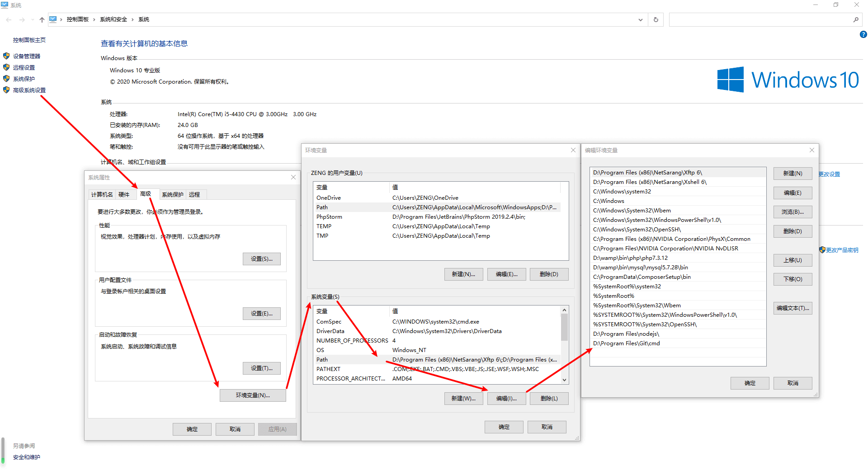Click the 环境变量(N)... button

(x=253, y=395)
